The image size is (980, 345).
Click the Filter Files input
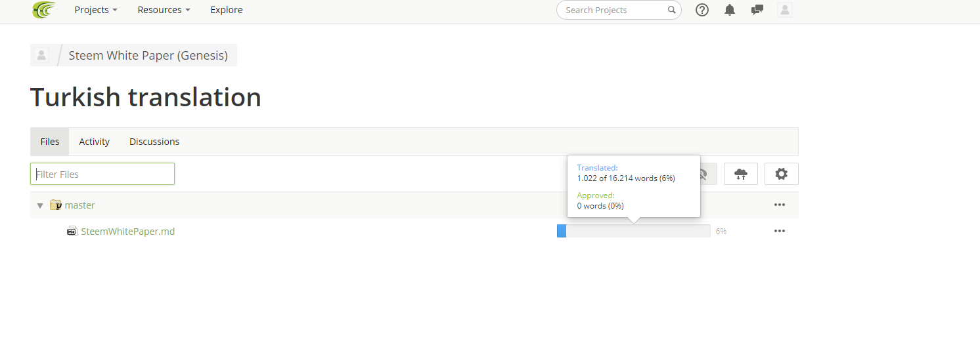click(102, 174)
